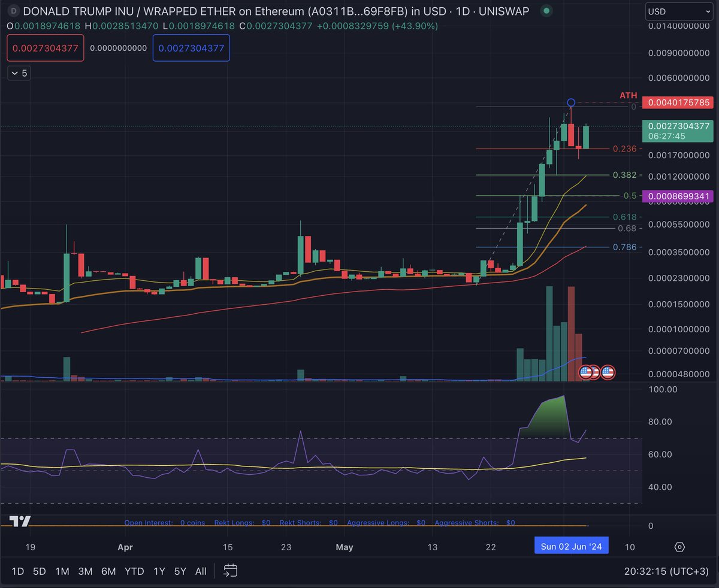Select the YTD time range
The image size is (719, 588).
pyautogui.click(x=134, y=571)
